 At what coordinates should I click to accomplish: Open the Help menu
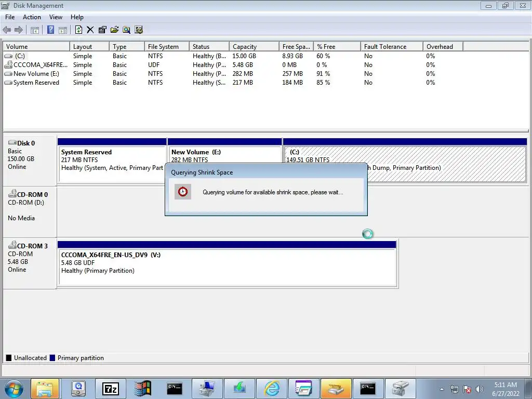[x=77, y=17]
